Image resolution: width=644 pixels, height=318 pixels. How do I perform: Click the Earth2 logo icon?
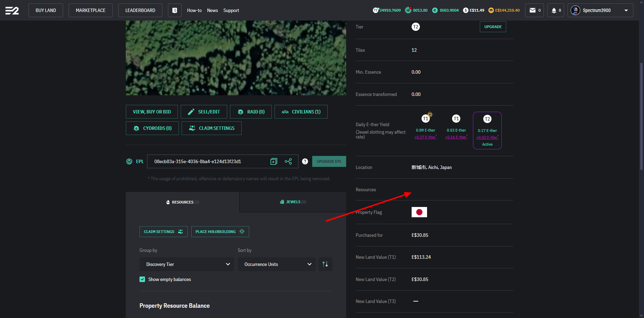click(12, 11)
